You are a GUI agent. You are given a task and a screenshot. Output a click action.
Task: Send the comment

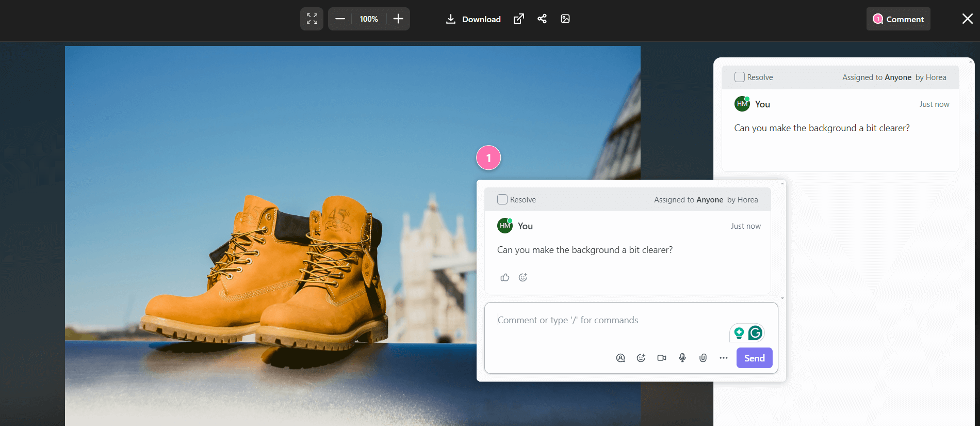pos(755,358)
